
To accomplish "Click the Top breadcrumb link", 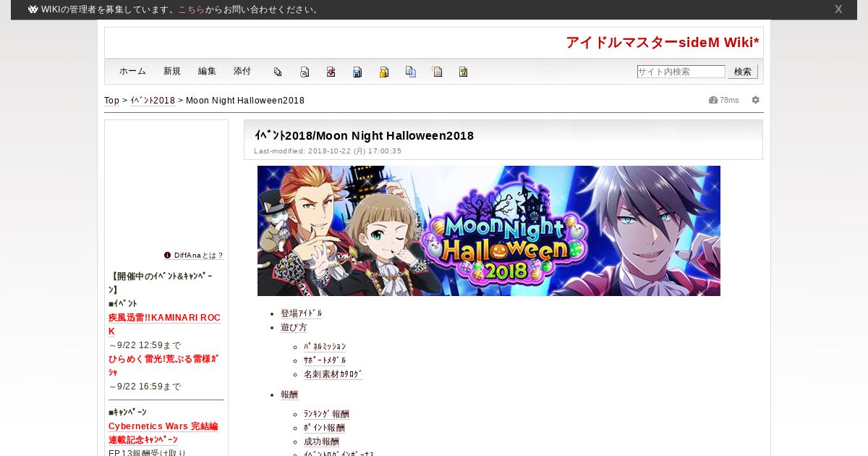I will click(x=111, y=101).
